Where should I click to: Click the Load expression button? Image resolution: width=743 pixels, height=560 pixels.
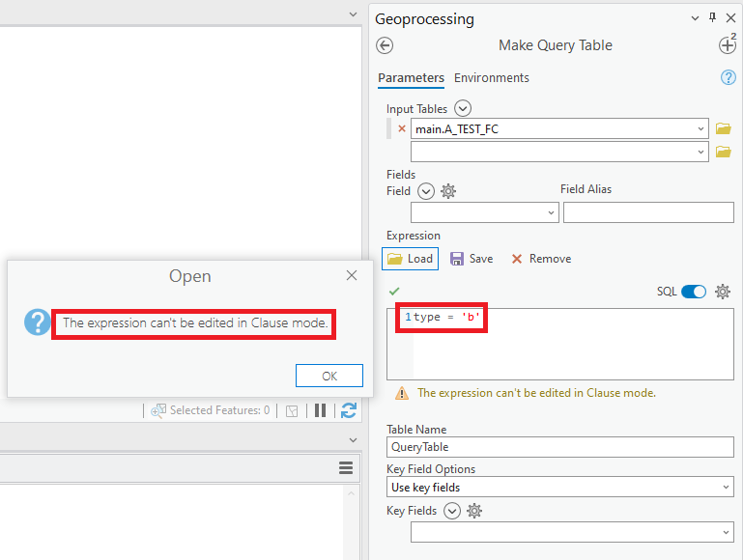[411, 259]
